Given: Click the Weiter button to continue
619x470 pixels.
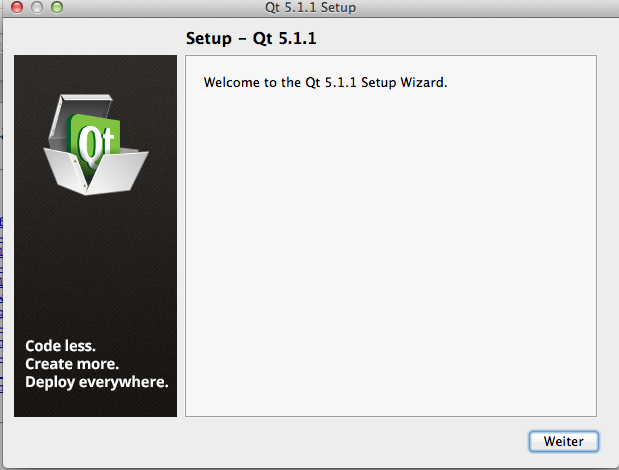Looking at the screenshot, I should [x=563, y=441].
